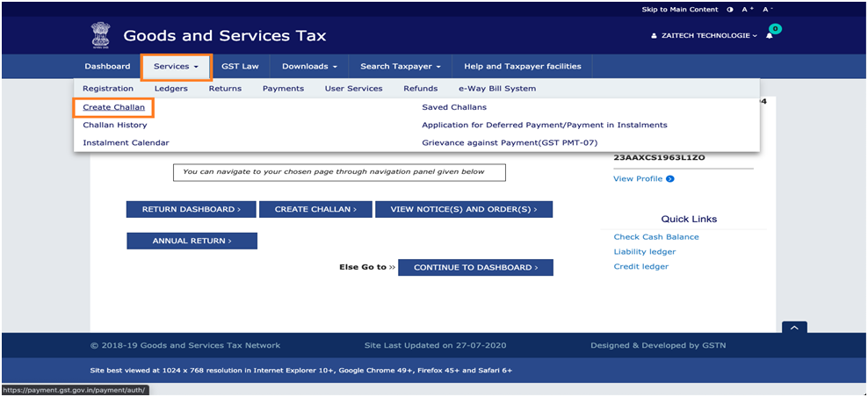Screen dimensions: 868x397
Task: Click the Site Last Updated on 27-07-2020 text
Action: coord(435,345)
